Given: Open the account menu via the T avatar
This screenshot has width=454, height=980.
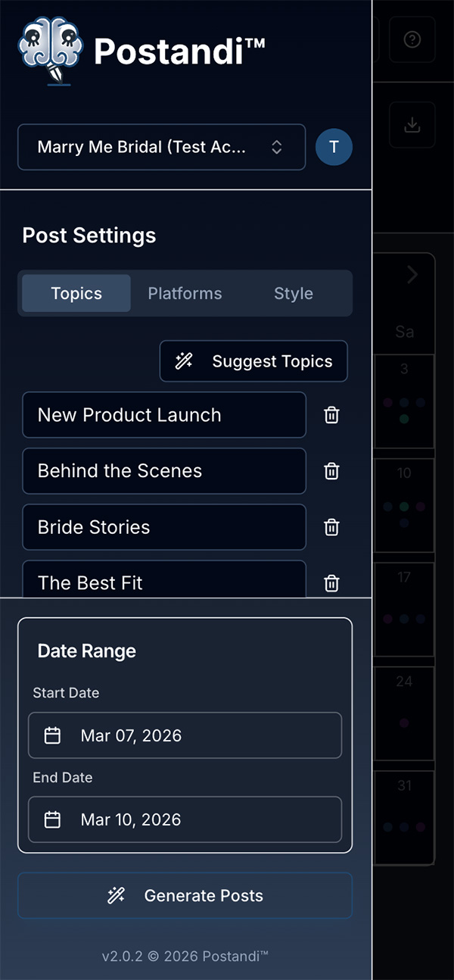Looking at the screenshot, I should [334, 147].
